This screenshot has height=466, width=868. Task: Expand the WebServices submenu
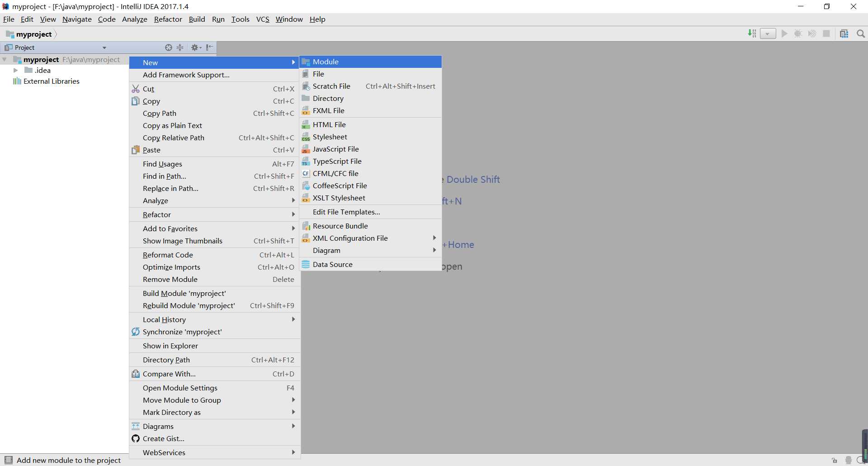215,453
